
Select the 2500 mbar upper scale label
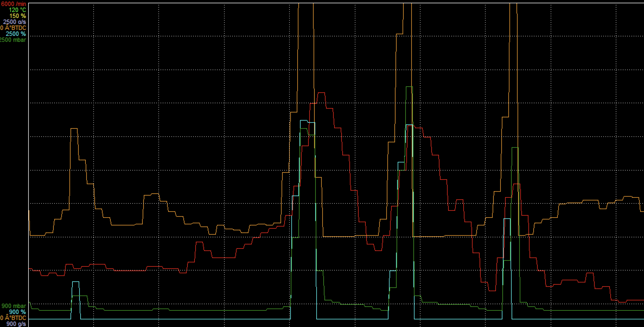(13, 40)
